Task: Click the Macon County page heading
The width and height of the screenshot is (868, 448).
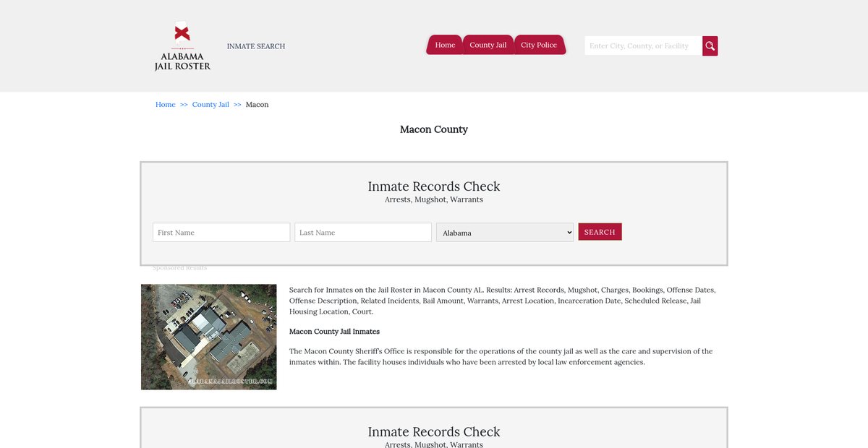Action: pos(434,129)
